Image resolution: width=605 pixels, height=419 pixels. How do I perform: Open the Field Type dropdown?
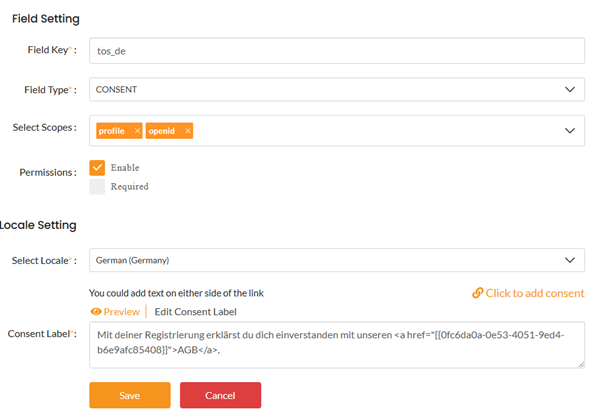click(x=336, y=89)
